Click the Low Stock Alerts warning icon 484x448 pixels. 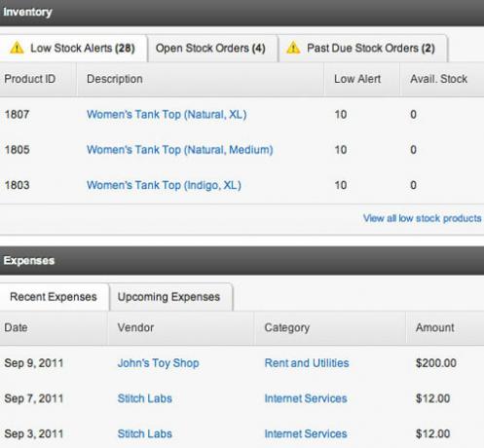tap(17, 48)
